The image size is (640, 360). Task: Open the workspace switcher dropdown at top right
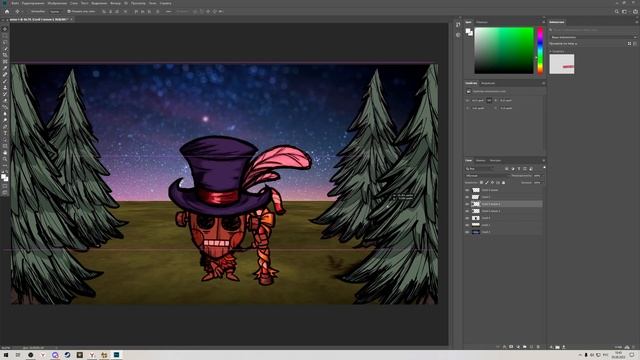pos(625,11)
